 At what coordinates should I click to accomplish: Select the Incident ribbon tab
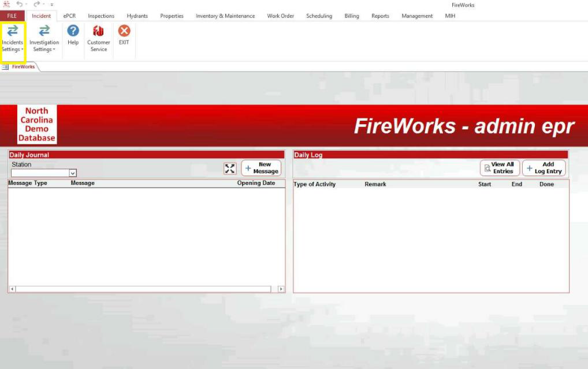click(x=41, y=16)
